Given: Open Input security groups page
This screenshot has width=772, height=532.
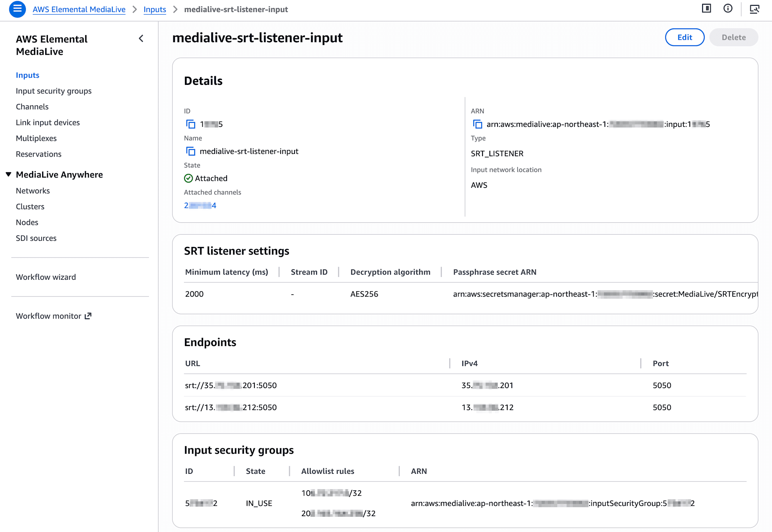Looking at the screenshot, I should [54, 91].
